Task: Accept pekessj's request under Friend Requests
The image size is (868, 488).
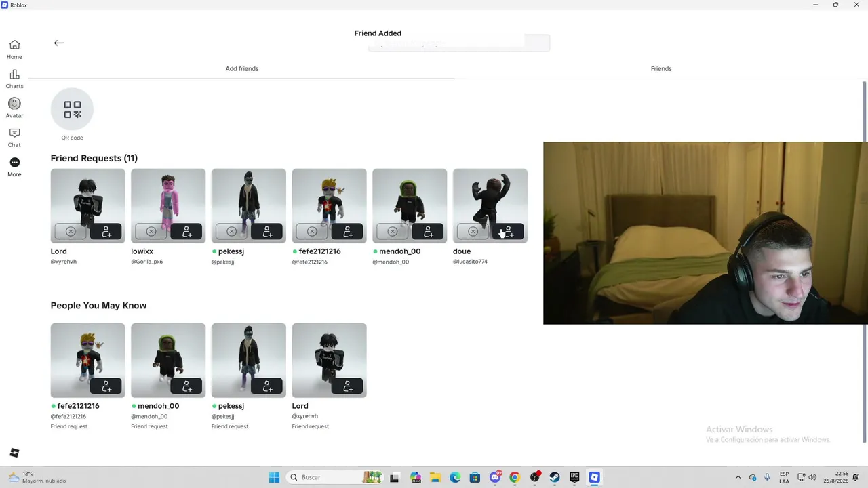Action: tap(267, 232)
